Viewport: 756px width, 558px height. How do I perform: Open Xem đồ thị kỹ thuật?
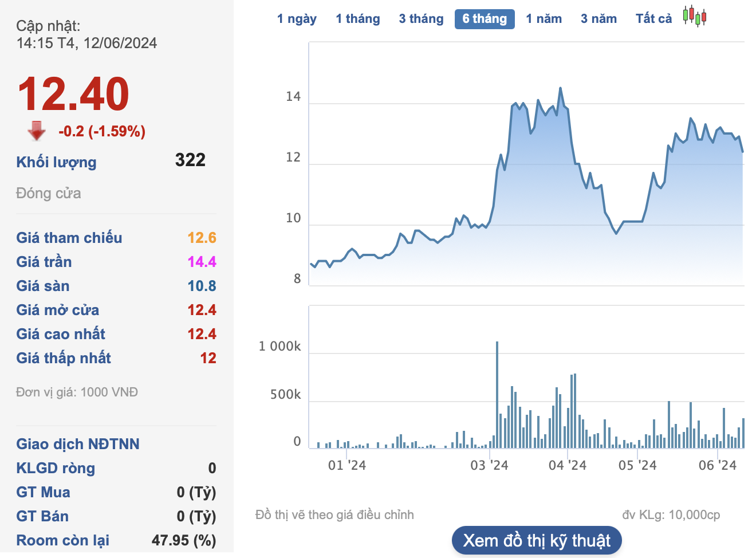click(537, 540)
